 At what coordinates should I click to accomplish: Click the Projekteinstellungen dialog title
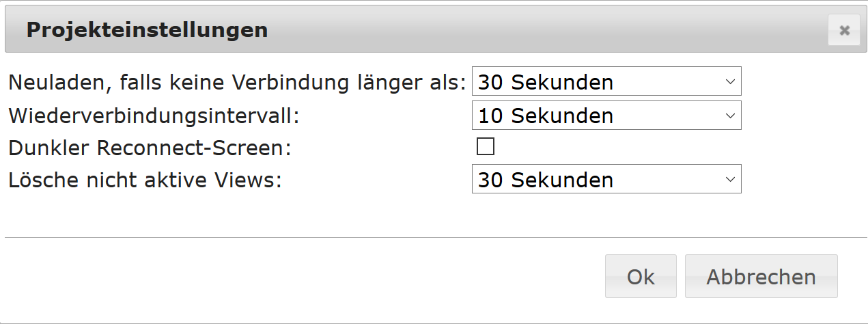pos(147,30)
